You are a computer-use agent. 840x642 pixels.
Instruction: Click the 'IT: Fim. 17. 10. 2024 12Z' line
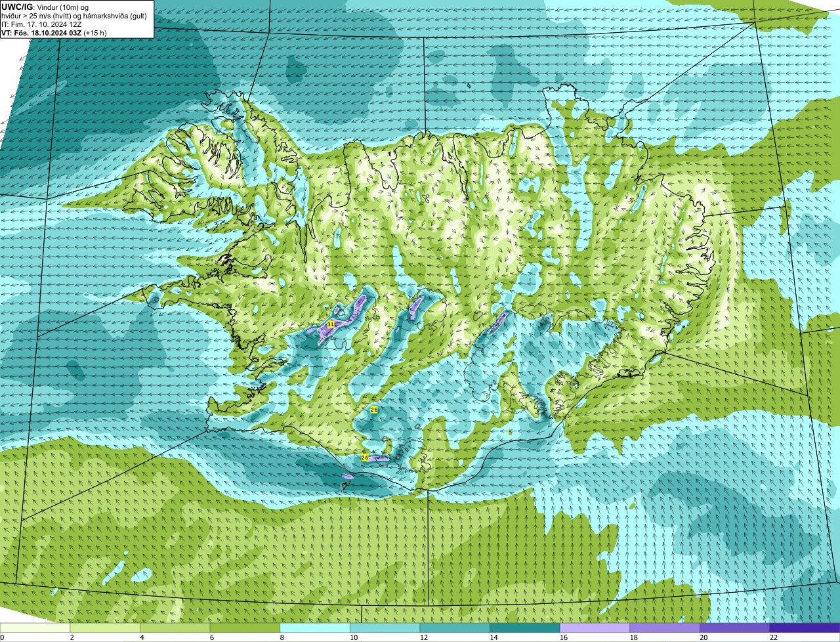[x=41, y=24]
